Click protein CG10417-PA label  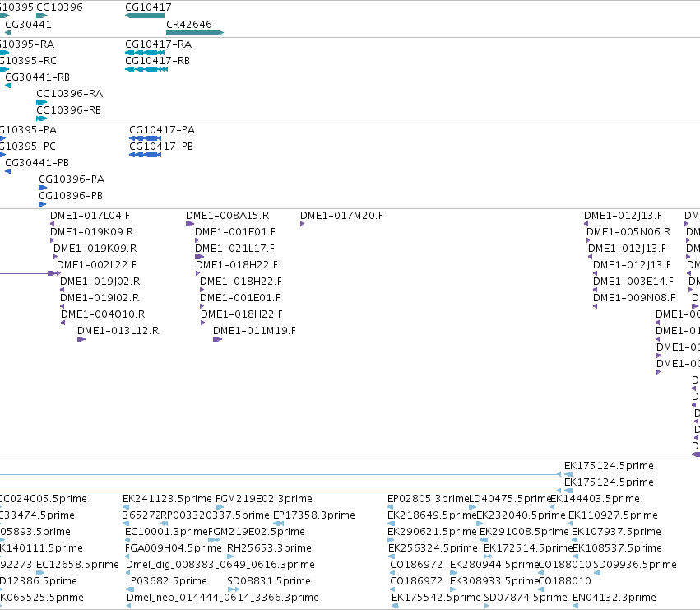pos(162,130)
